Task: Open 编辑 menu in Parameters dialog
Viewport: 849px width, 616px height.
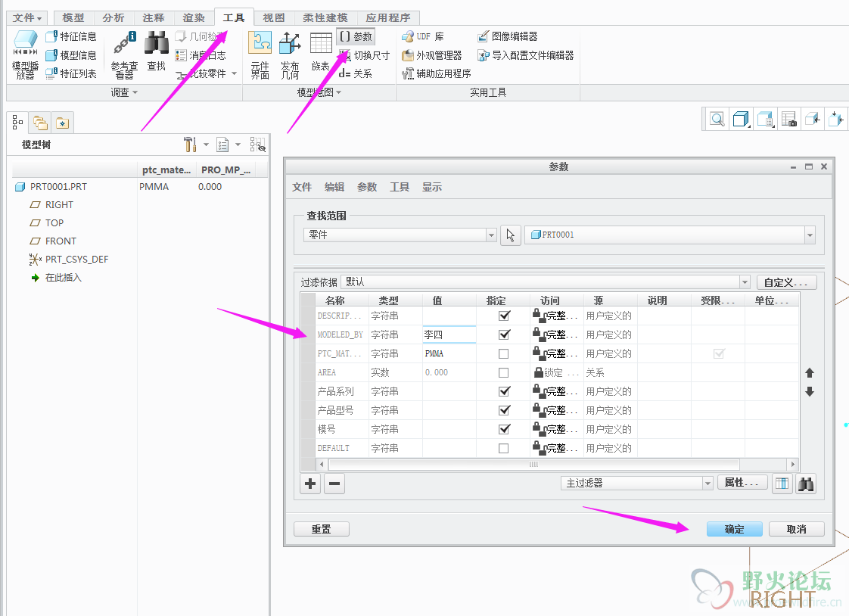Action: pyautogui.click(x=334, y=187)
